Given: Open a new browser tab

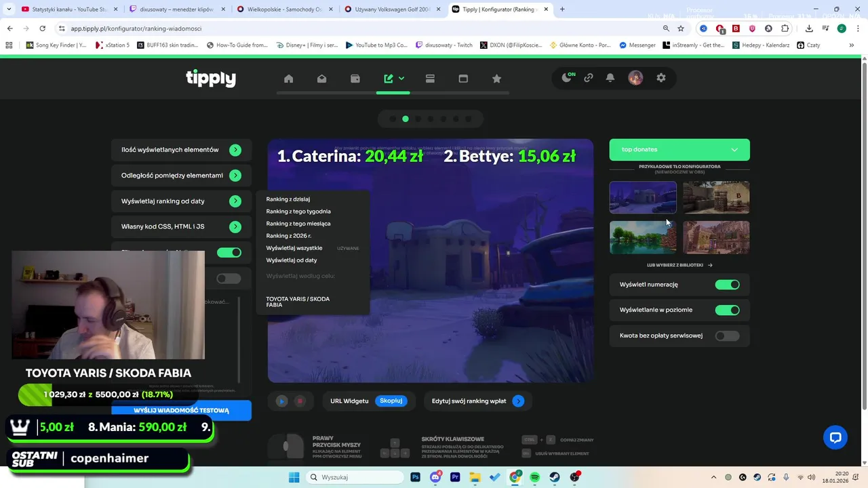Looking at the screenshot, I should click(x=562, y=9).
